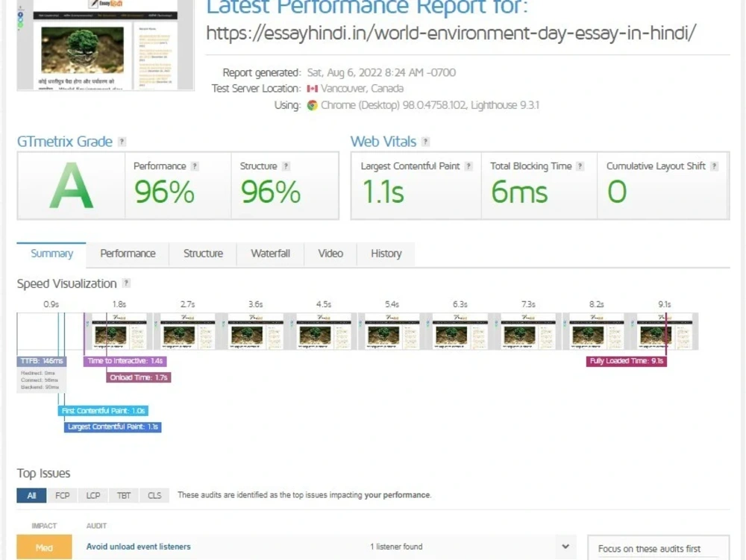
Task: Click the Vancouver, Canada location text
Action: pos(362,89)
